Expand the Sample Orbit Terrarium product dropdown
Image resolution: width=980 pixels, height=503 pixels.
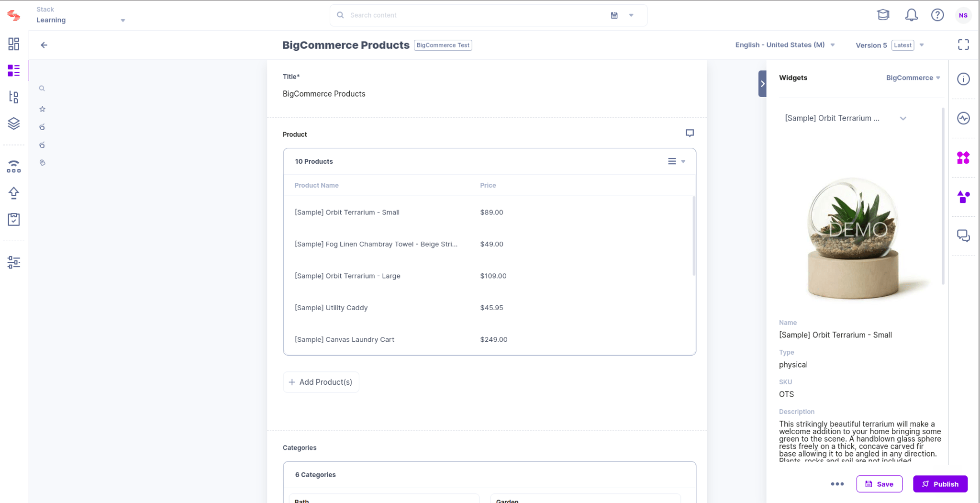click(x=846, y=118)
